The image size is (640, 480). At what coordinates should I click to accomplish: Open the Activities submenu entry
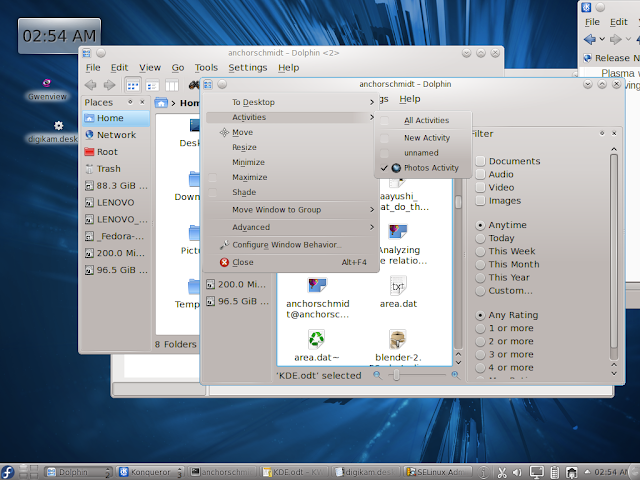(x=290, y=117)
